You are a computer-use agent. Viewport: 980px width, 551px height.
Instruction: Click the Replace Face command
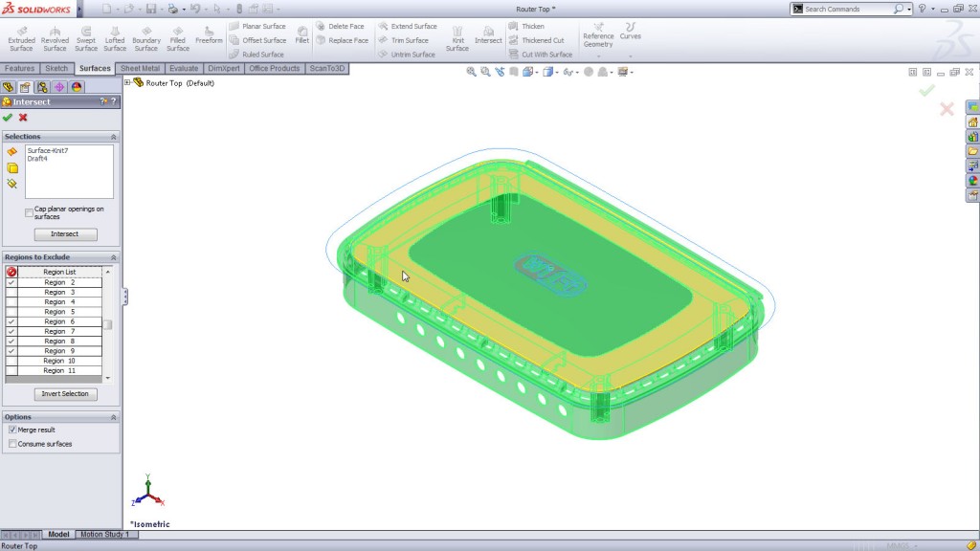tap(342, 40)
